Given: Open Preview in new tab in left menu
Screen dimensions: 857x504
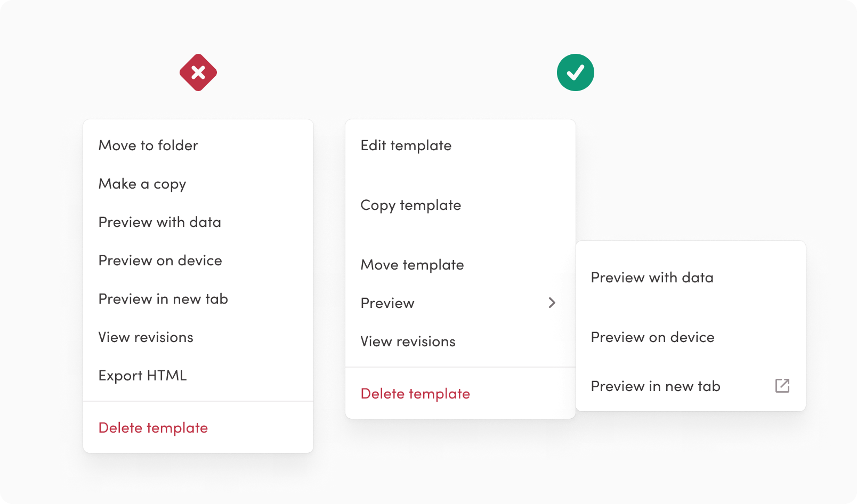Looking at the screenshot, I should 163,299.
